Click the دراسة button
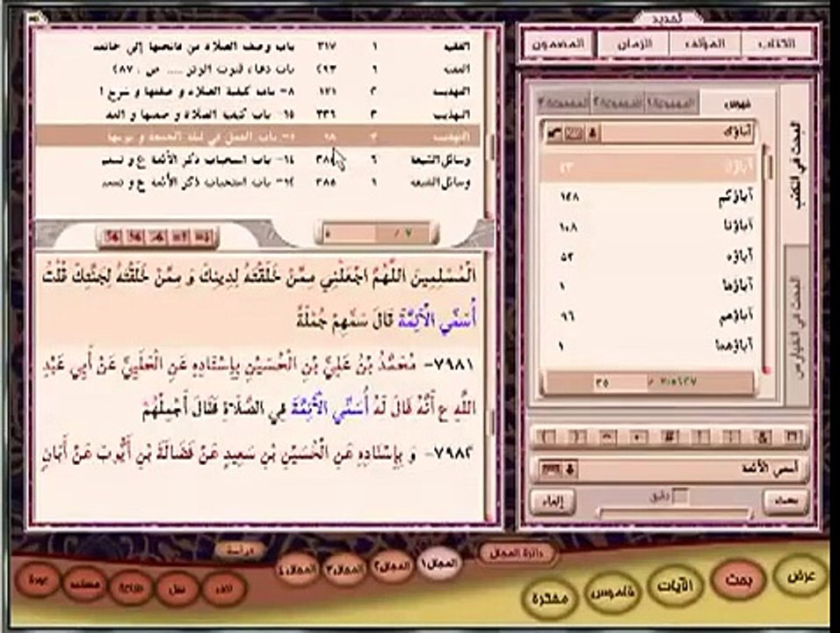This screenshot has height=633, width=840. pyautogui.click(x=241, y=550)
